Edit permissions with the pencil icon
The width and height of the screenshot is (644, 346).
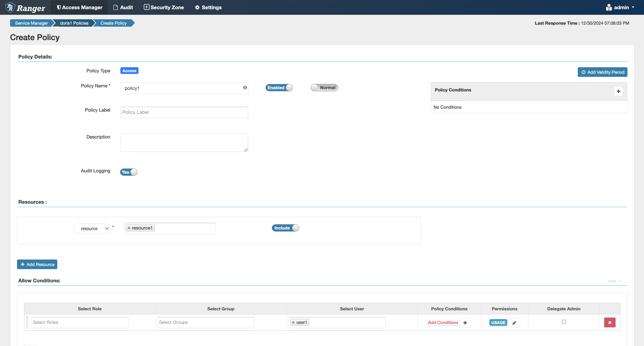514,322
